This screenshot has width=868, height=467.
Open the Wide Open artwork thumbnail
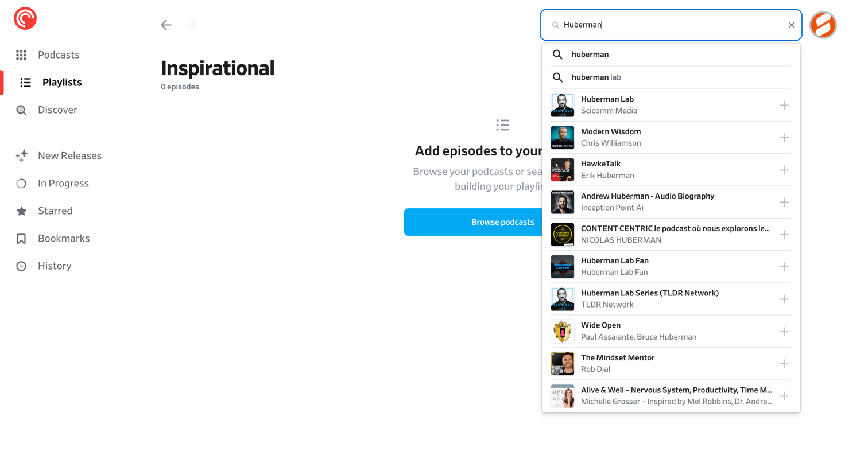pyautogui.click(x=563, y=332)
